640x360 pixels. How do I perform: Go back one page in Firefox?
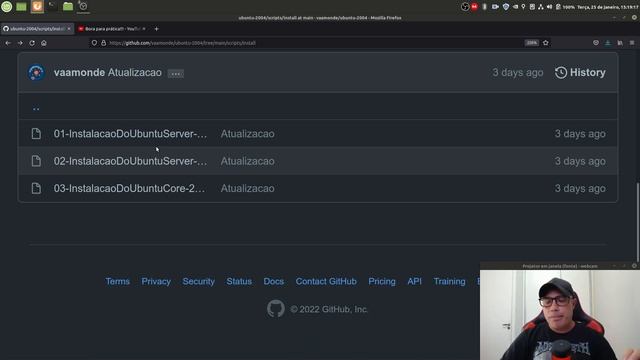click(x=8, y=43)
